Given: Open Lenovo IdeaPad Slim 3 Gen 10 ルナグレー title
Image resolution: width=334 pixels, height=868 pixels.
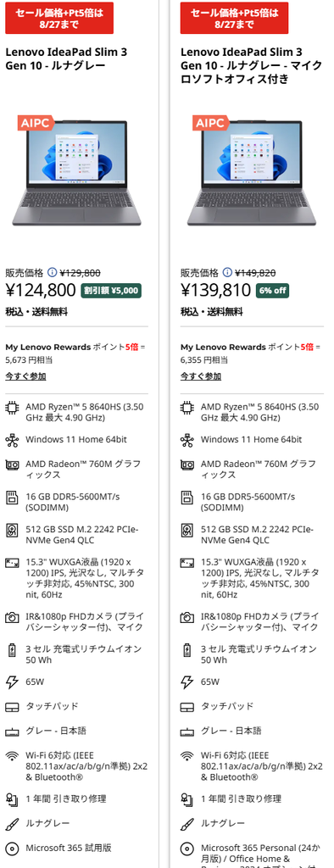Looking at the screenshot, I should [66, 59].
